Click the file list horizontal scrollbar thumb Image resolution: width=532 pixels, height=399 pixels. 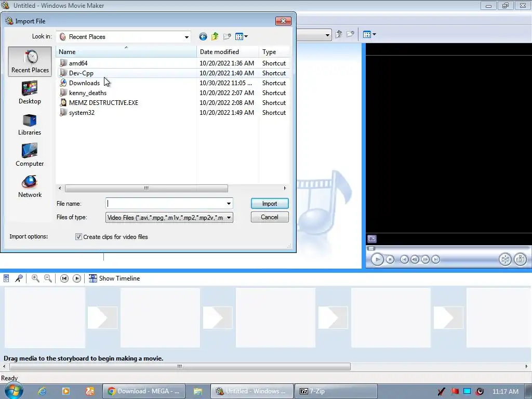[146, 188]
